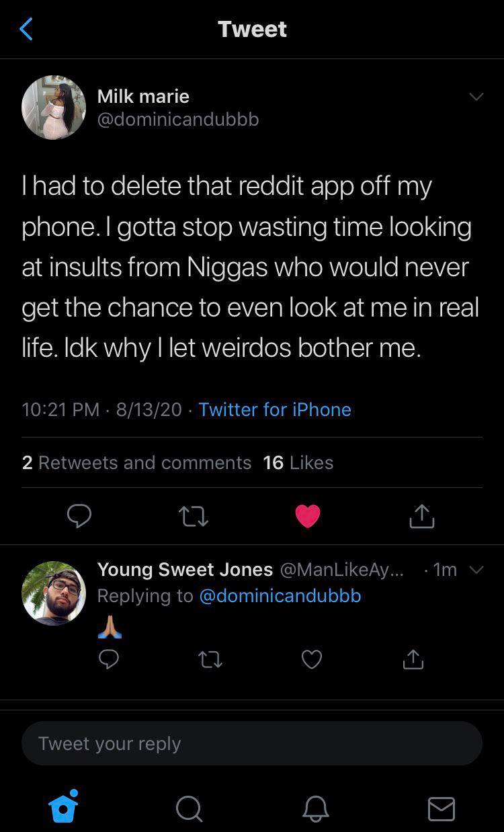Share Young Sweet Jones's reply
504x832 pixels.
tap(413, 660)
